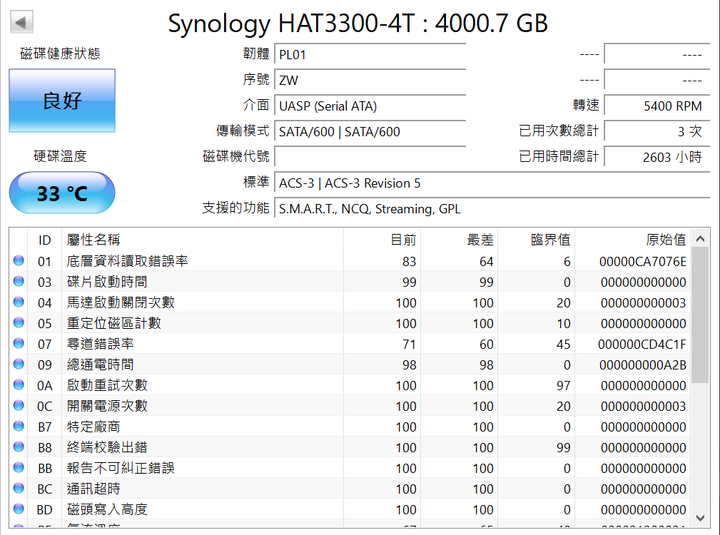This screenshot has width=720, height=535.
Task: Click the 33 °C temperature indicator
Action: tap(62, 193)
